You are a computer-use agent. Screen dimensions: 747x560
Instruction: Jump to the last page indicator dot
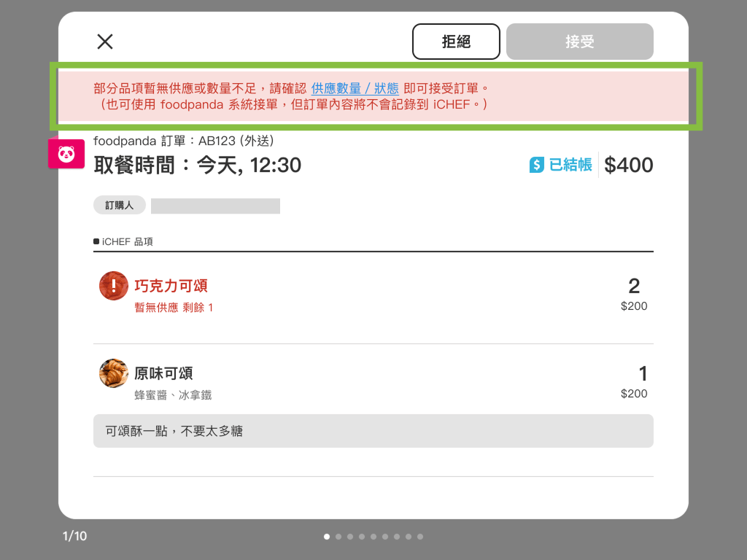[x=420, y=537]
